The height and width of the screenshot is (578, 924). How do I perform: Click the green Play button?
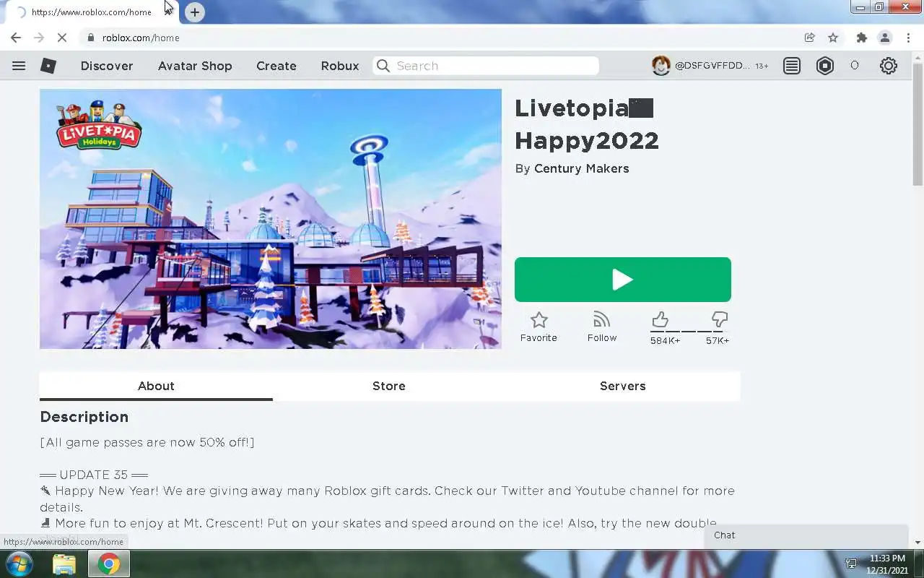coord(623,280)
